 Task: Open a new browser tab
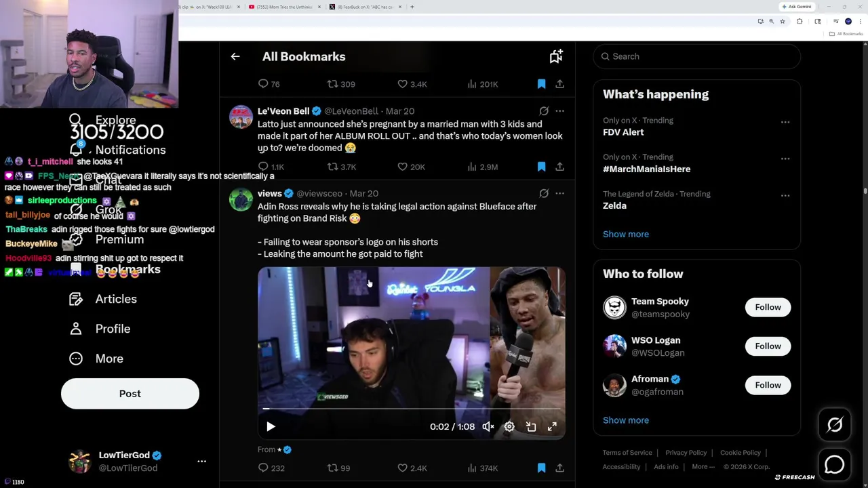pos(412,7)
